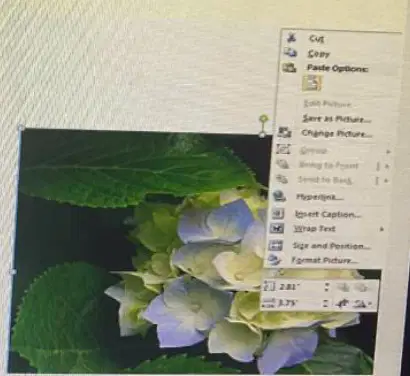This screenshot has height=376, width=410.
Task: Choose Size and Position menu entry
Action: pos(331,246)
